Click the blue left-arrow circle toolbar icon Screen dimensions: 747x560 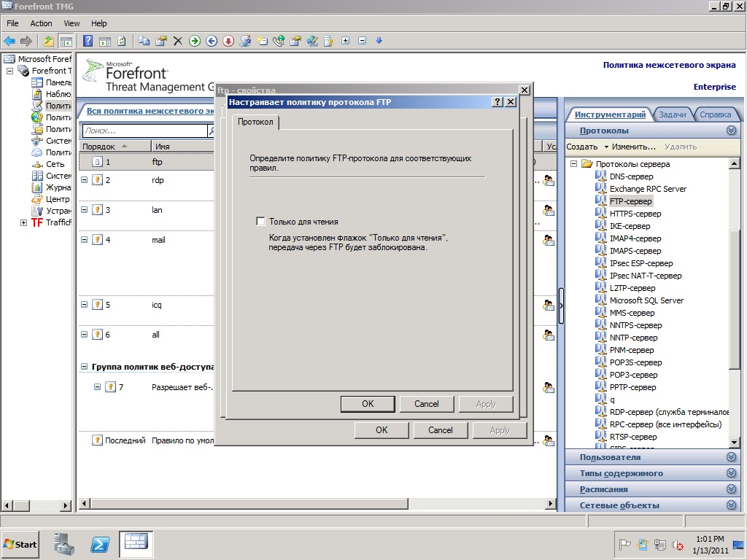212,41
